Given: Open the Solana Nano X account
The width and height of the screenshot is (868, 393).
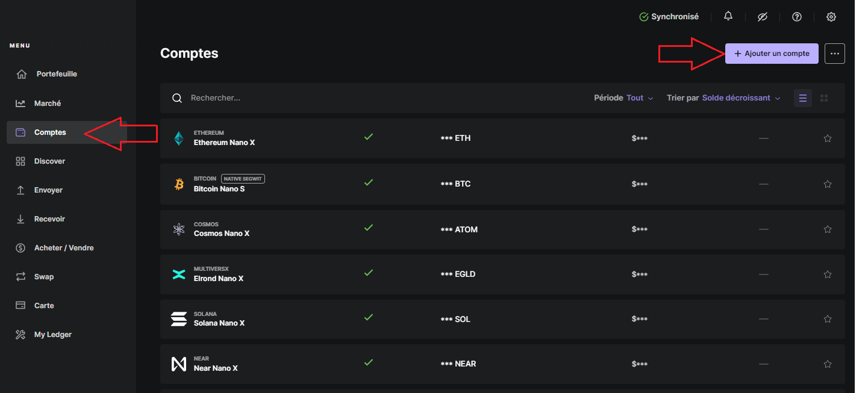Looking at the screenshot, I should click(x=219, y=323).
